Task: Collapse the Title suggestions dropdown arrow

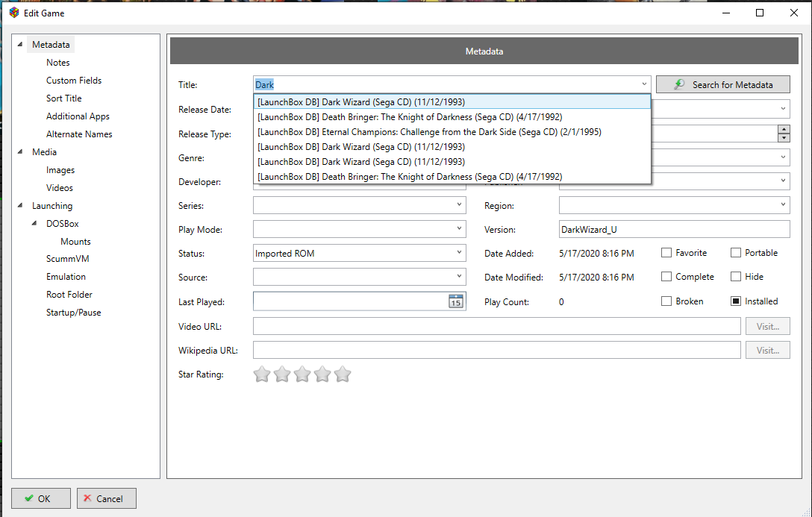Action: [644, 84]
